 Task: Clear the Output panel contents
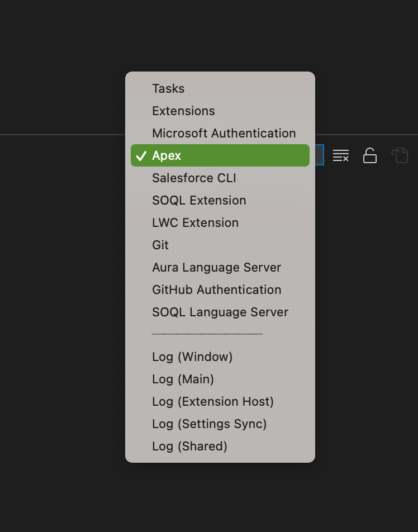(341, 155)
